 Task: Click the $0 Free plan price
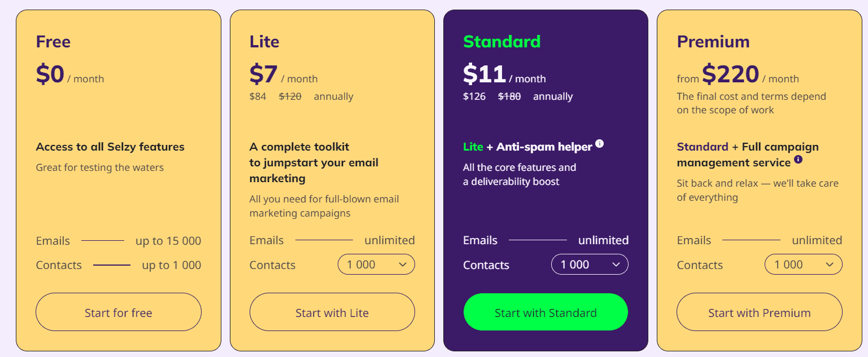tap(50, 74)
